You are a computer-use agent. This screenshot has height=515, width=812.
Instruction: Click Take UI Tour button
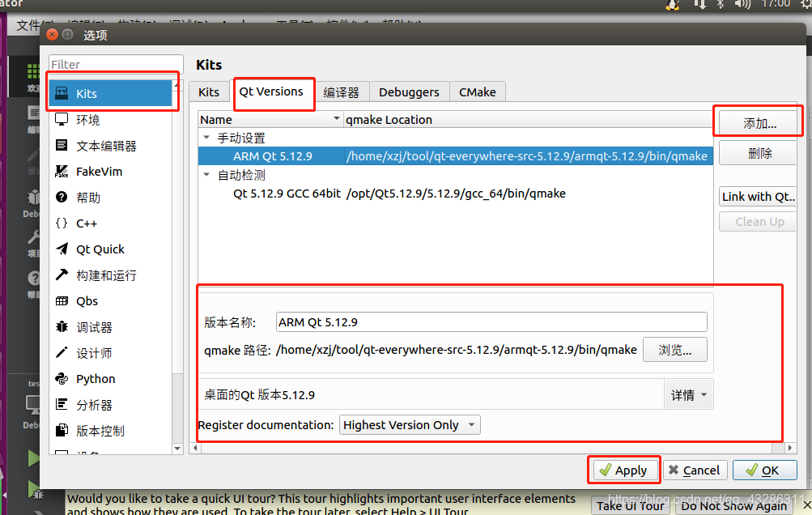630,505
